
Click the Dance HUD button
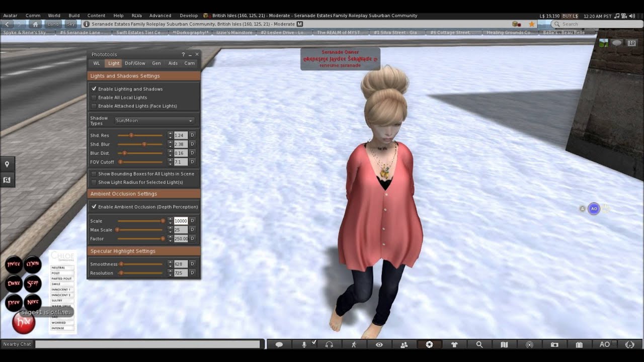coord(14,284)
